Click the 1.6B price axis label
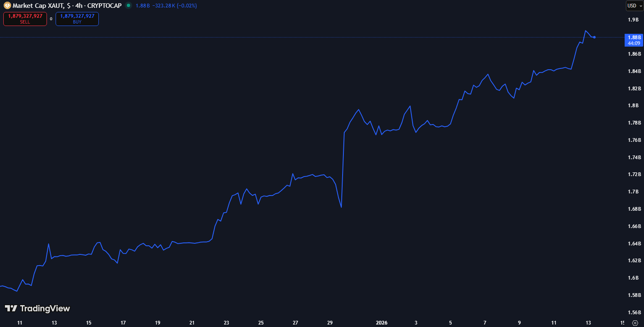Screen dimensions: 644x327 (633, 278)
